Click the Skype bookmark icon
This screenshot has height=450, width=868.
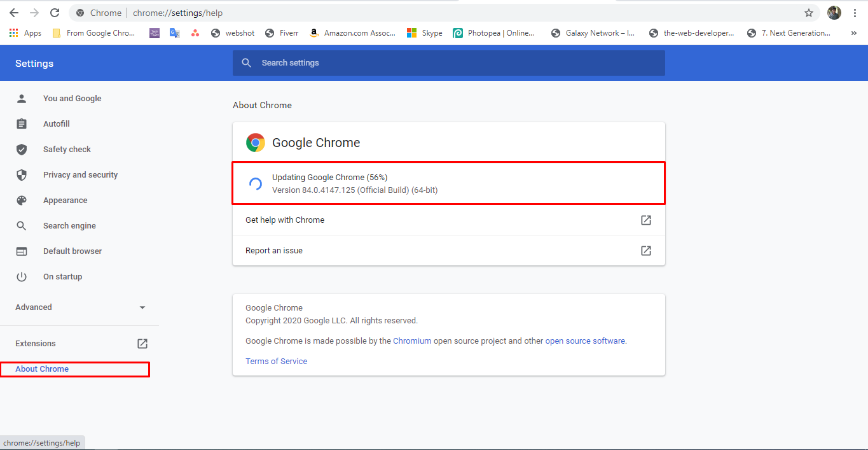point(412,33)
